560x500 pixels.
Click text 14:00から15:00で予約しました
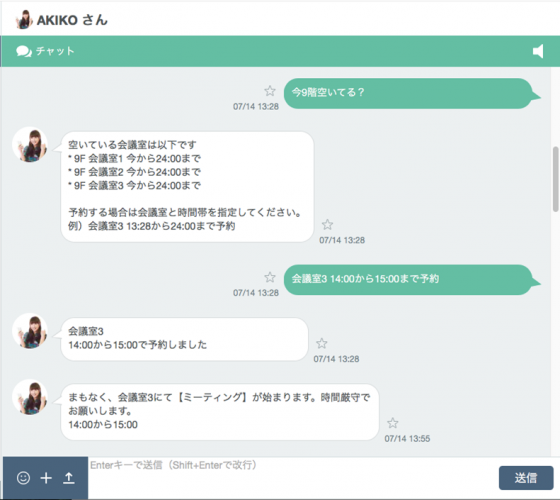coord(138,345)
